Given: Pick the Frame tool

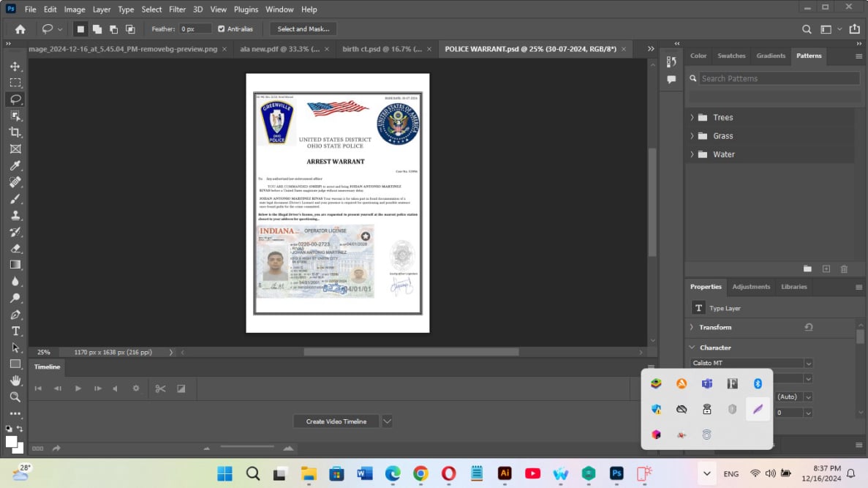Looking at the screenshot, I should pos(15,149).
